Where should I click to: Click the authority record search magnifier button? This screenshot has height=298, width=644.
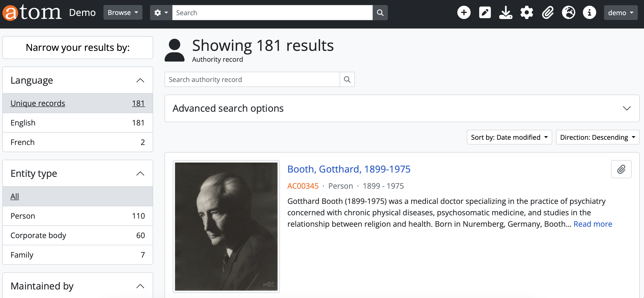click(347, 79)
